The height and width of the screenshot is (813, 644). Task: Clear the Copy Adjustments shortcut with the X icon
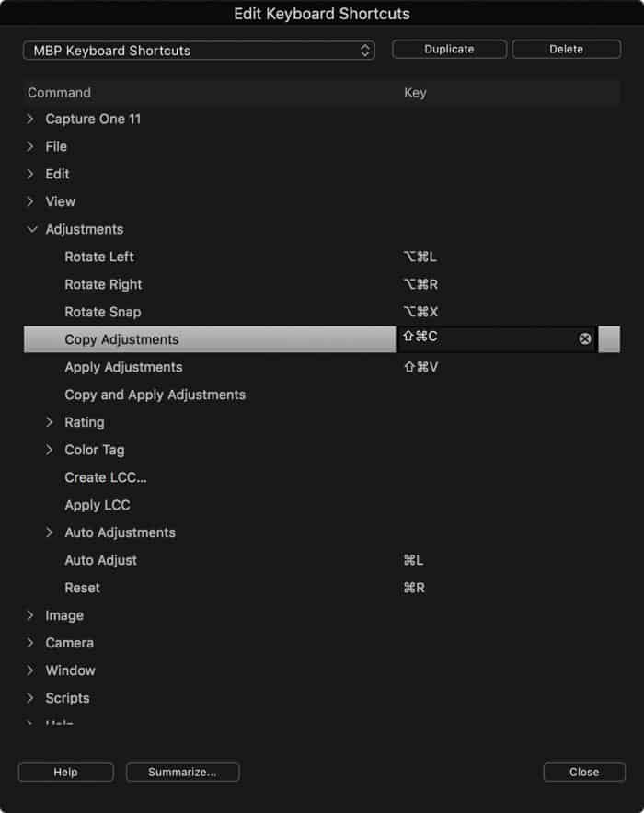pyautogui.click(x=584, y=338)
